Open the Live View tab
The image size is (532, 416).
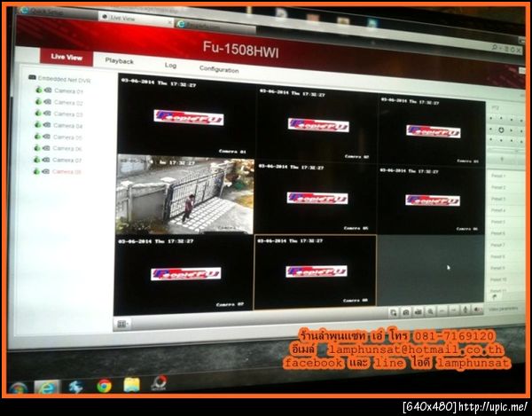coord(66,57)
